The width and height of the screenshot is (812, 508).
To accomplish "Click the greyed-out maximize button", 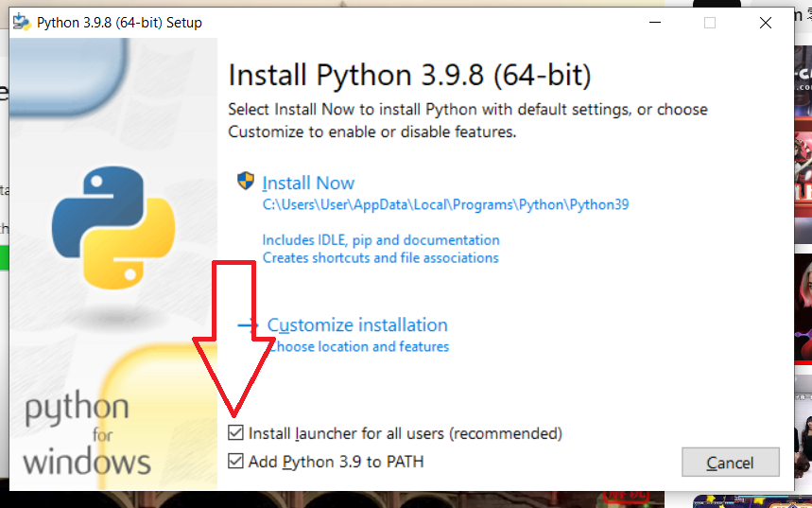I will click(x=710, y=23).
